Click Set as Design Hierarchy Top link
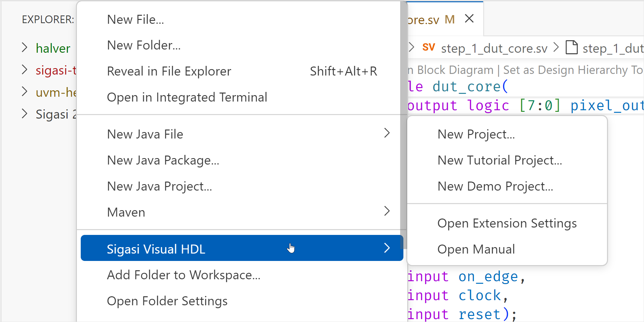The image size is (644, 322). (573, 70)
